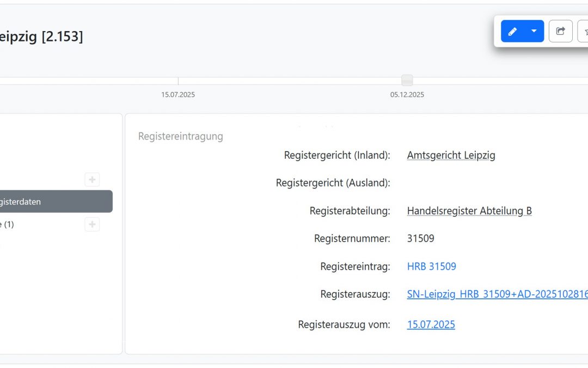Viewport: 588px width, 368px height.
Task: Click the timeline slider handle near 05.12.2025
Action: coord(407,80)
